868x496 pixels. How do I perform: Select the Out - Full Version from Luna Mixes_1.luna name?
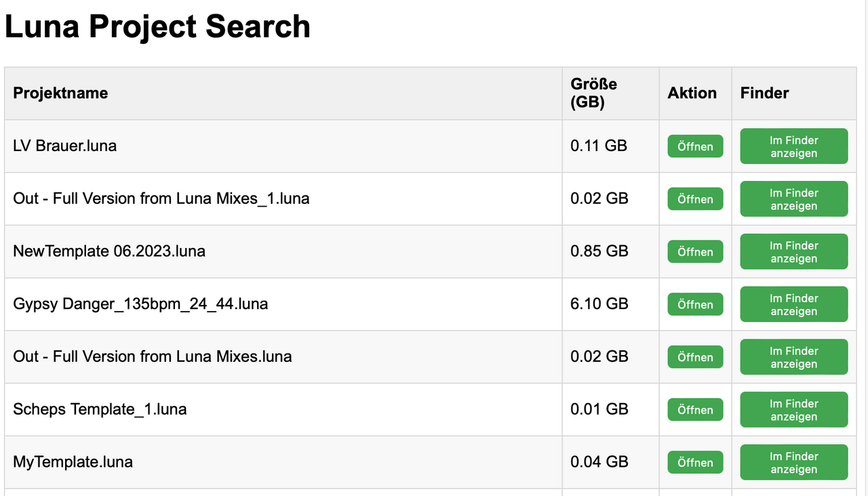[x=161, y=199]
